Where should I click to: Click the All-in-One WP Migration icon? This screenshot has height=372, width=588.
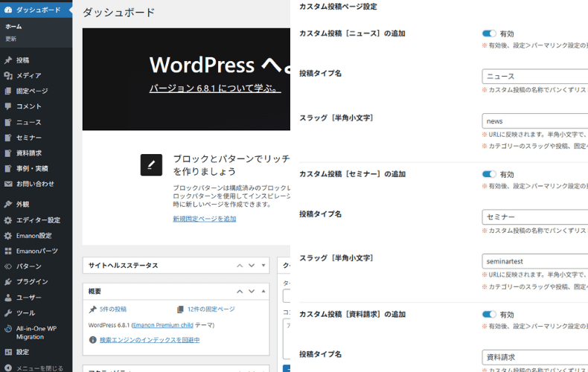click(8, 329)
